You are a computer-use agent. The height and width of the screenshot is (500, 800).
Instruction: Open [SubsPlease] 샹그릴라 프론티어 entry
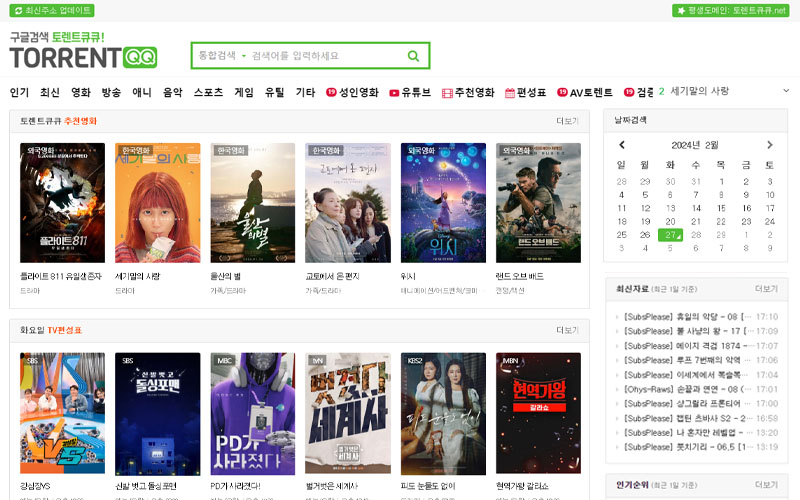(x=688, y=404)
